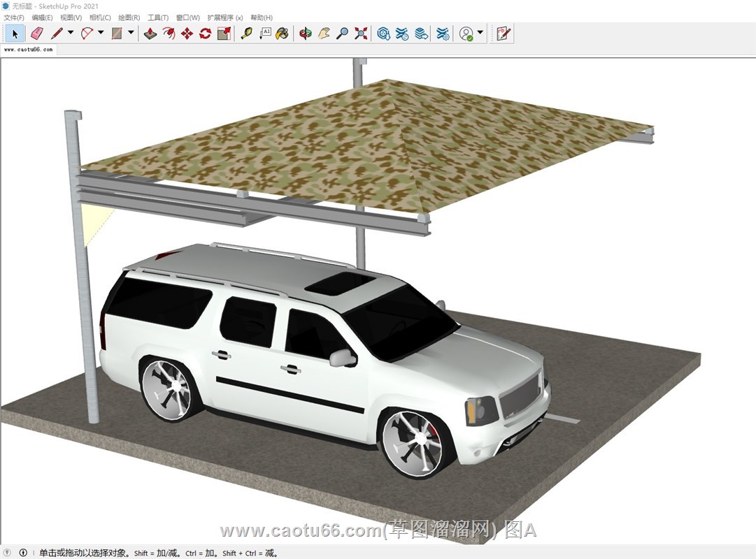Open the 文件(F) menu

(x=14, y=17)
